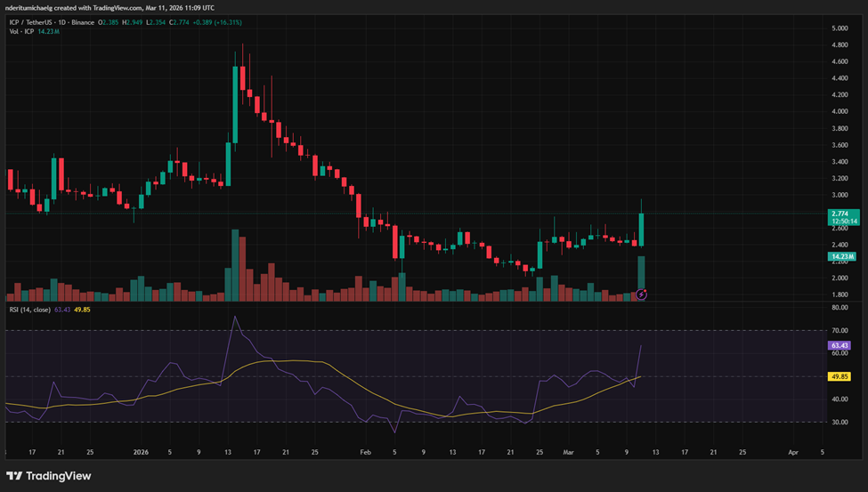Click the latest green volume bar
Screen dimensions: 868x492
(641, 271)
